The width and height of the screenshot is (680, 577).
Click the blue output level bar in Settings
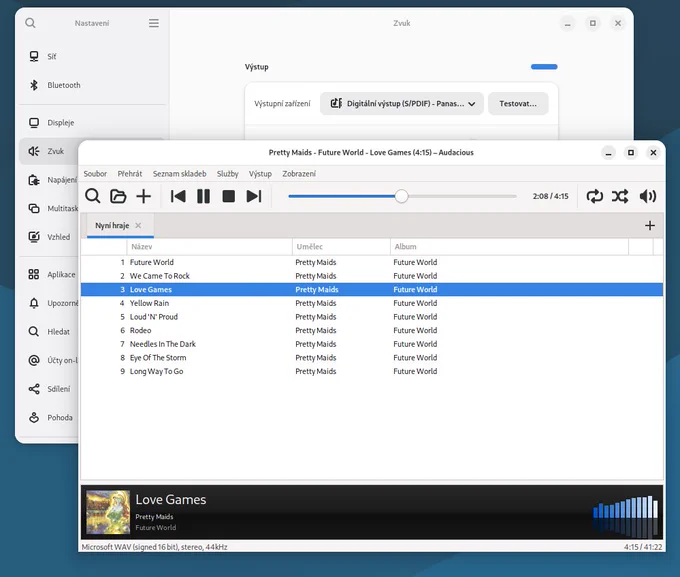point(544,67)
